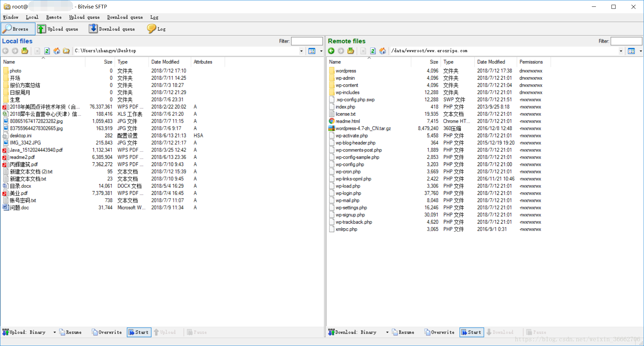Open the Download Binary mode dropdown

[x=387, y=332]
